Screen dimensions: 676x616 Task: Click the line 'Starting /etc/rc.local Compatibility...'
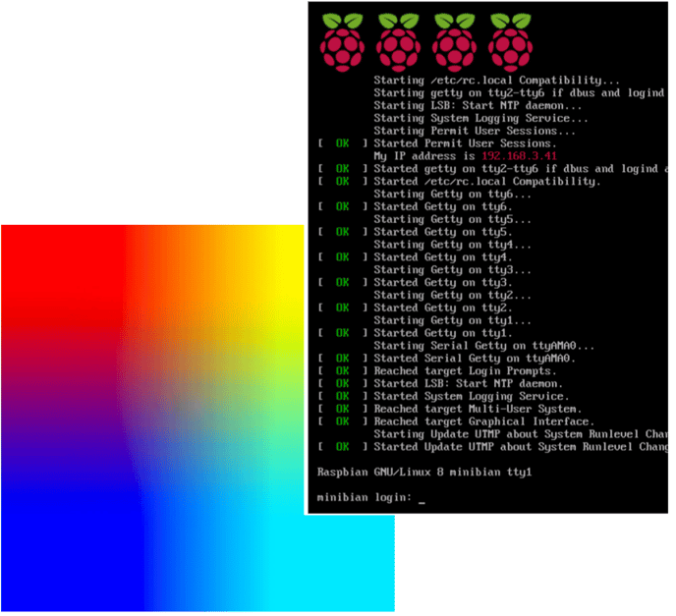pyautogui.click(x=496, y=81)
